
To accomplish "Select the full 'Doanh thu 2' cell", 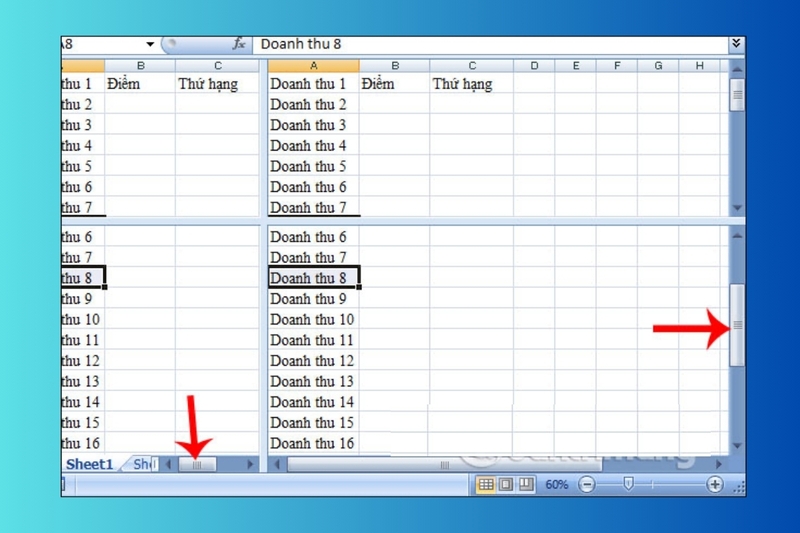I will 313,104.
